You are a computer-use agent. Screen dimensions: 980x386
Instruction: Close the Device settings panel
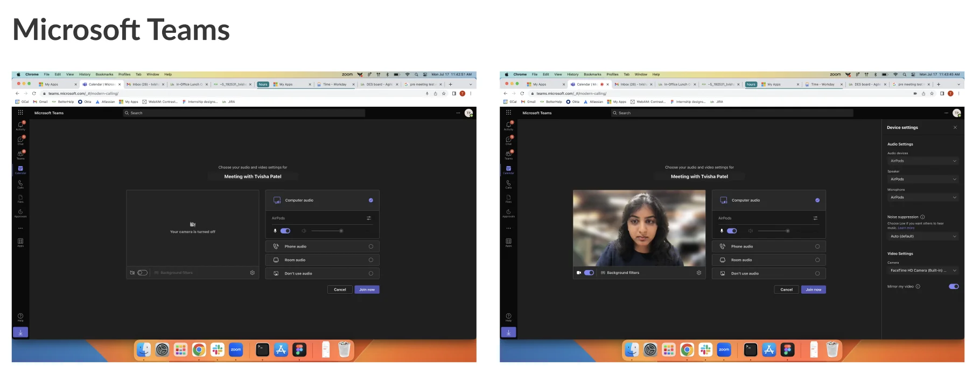tap(955, 128)
